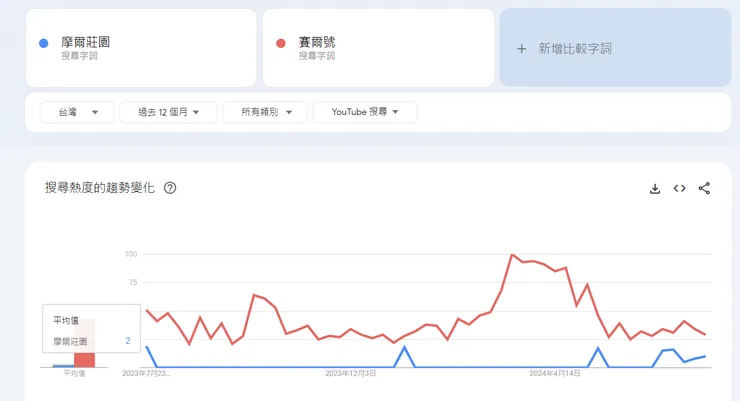740x401 pixels.
Task: Click the 搜尋熱度的趨勢變化 chart title
Action: [x=100, y=188]
